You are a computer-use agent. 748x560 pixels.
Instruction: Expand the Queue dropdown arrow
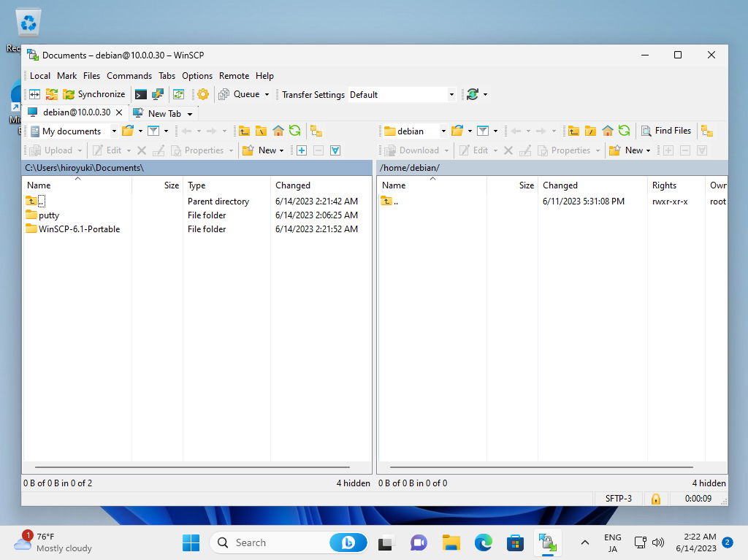pos(267,94)
